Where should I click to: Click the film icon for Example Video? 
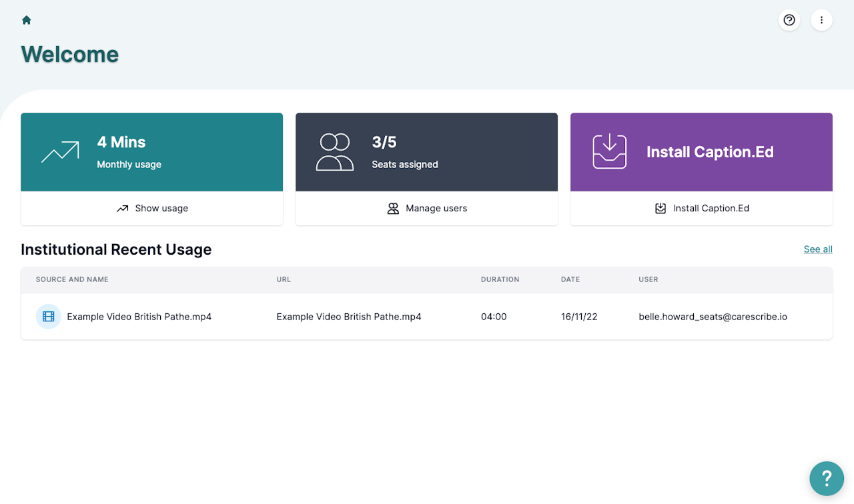(x=48, y=317)
